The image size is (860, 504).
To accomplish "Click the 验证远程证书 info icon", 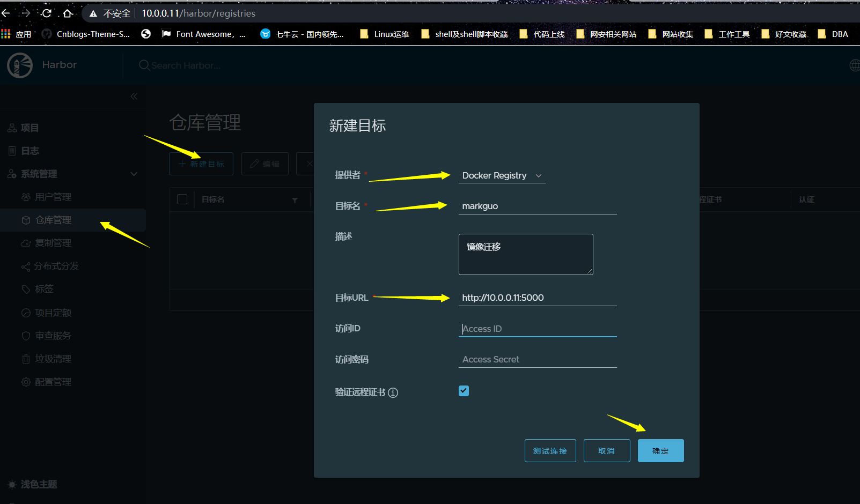I will 393,392.
